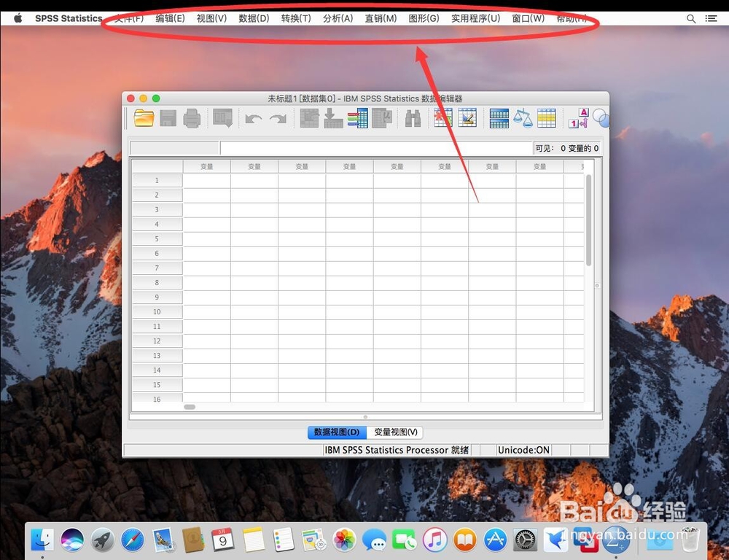
Task: Go to variable toolbar icon
Action: click(333, 118)
